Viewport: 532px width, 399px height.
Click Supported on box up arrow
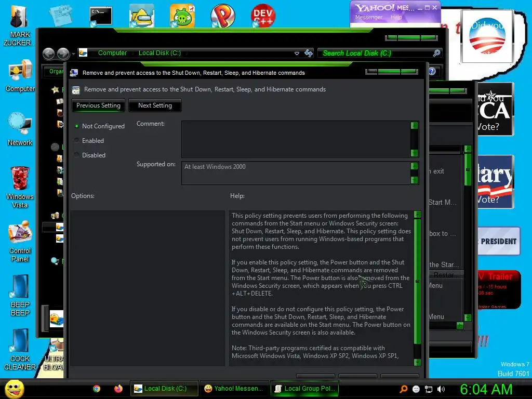pos(414,166)
